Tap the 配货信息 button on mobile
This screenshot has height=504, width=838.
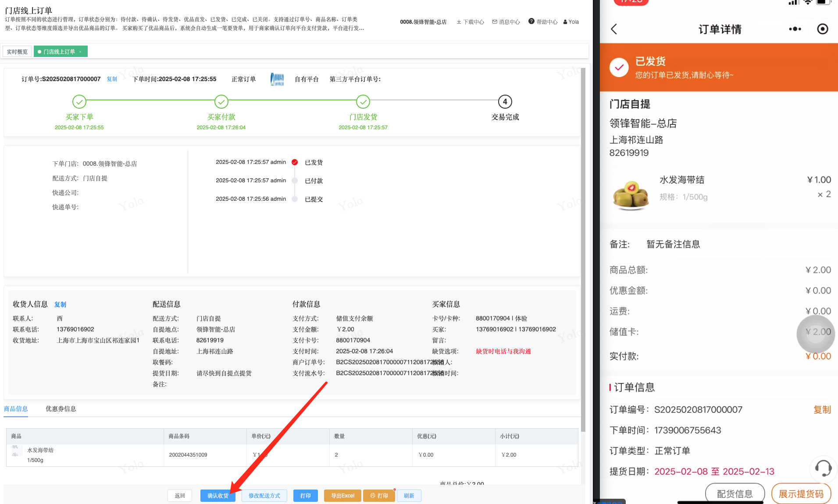tap(735, 494)
